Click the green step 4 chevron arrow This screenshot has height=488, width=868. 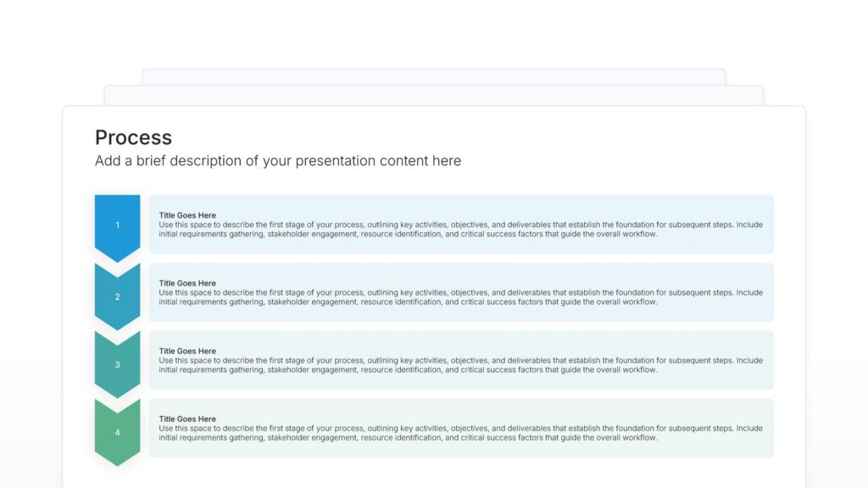click(117, 432)
